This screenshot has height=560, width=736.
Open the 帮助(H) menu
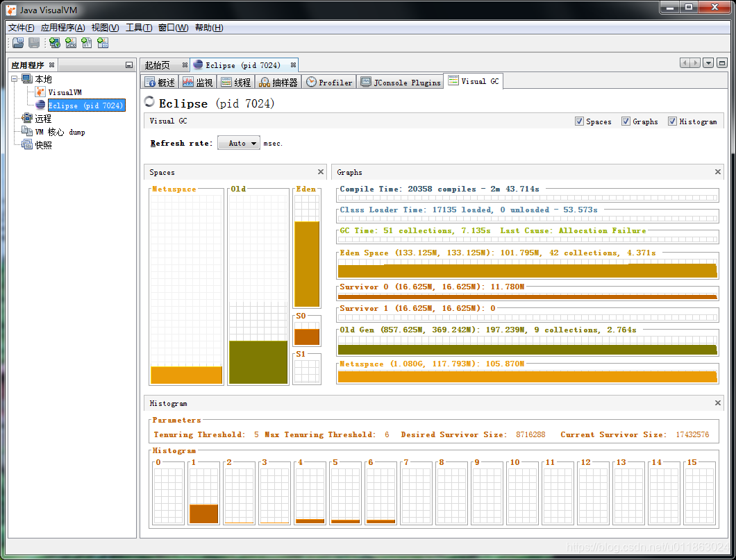pos(209,28)
